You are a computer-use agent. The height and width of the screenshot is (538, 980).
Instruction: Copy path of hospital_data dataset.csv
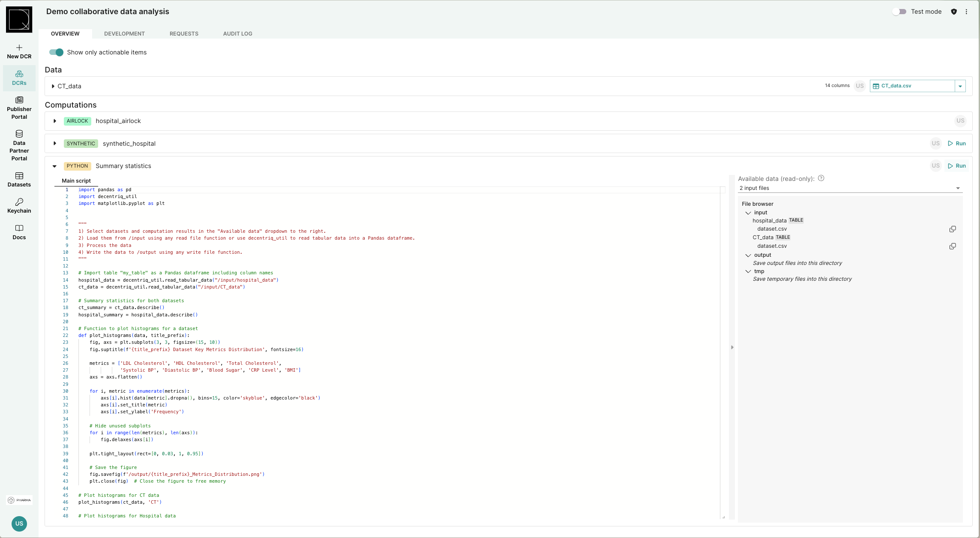(953, 229)
